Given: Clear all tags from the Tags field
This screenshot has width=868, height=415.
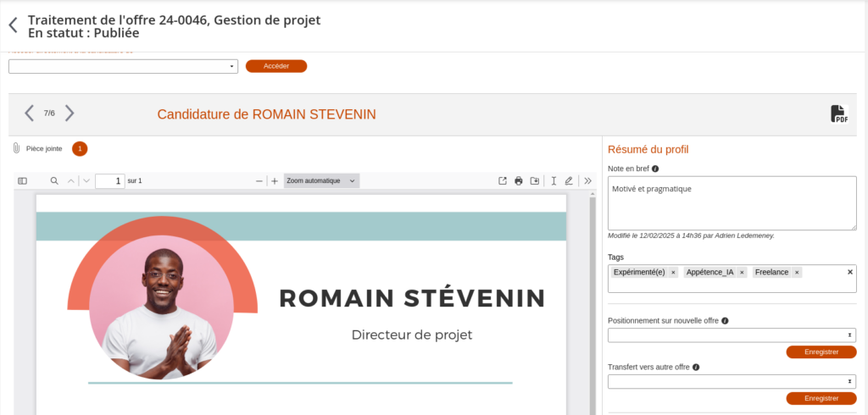Looking at the screenshot, I should [x=849, y=272].
